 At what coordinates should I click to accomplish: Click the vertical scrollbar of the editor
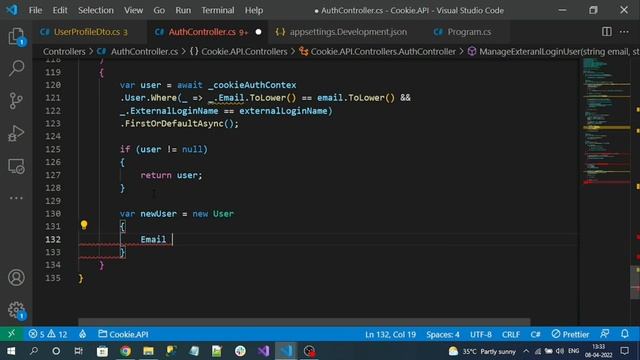(635, 282)
